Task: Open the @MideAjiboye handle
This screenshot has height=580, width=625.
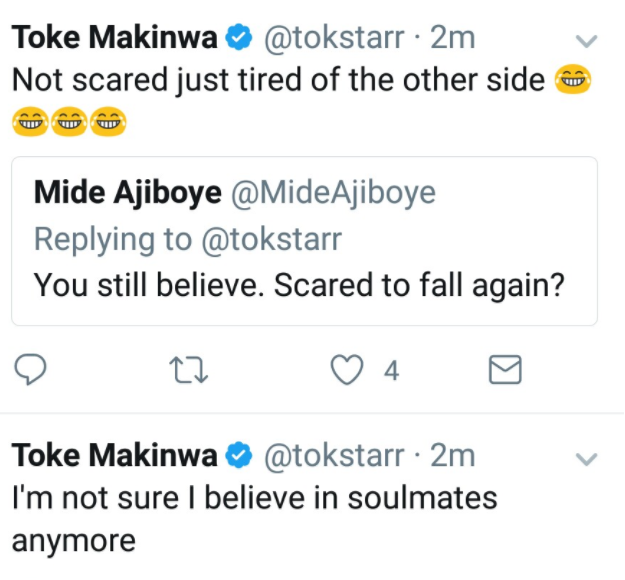Action: (x=333, y=193)
